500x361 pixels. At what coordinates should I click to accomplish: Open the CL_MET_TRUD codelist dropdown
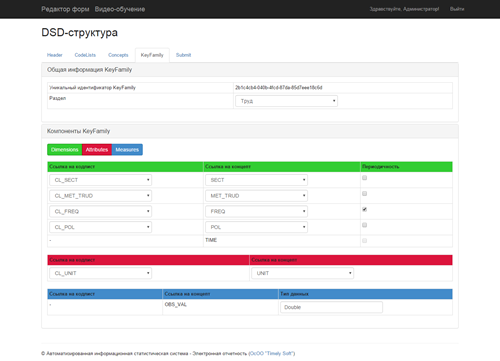pyautogui.click(x=100, y=196)
